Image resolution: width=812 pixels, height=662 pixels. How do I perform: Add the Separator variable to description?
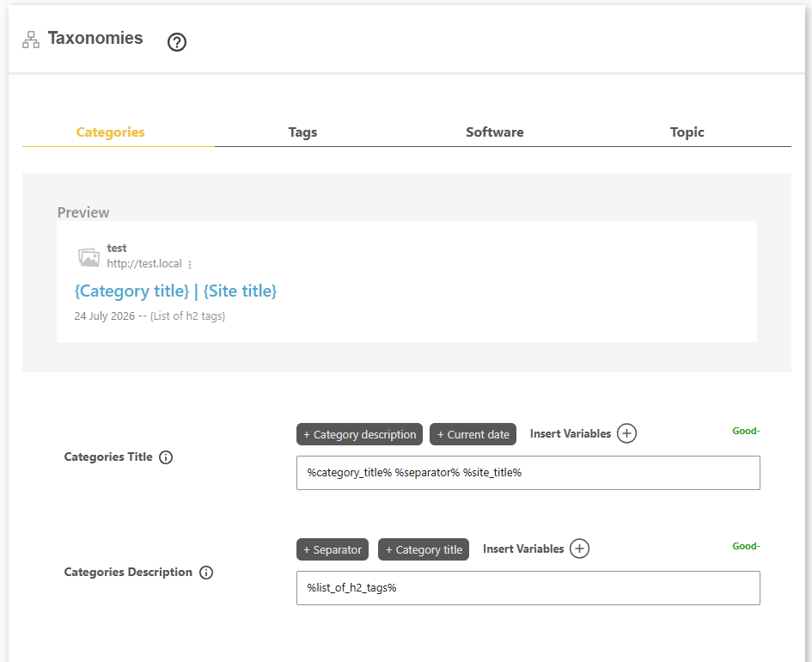pyautogui.click(x=333, y=549)
